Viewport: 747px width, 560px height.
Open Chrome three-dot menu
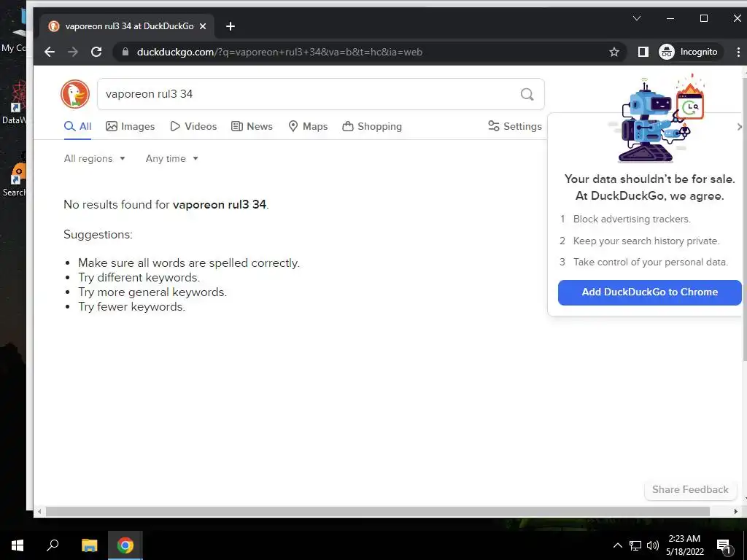coord(738,52)
